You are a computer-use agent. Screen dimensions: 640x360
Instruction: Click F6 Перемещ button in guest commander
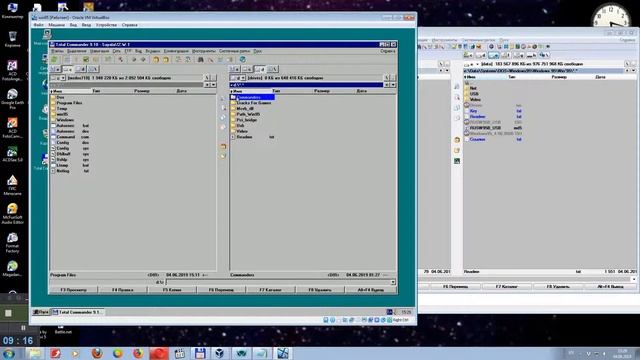click(x=221, y=290)
